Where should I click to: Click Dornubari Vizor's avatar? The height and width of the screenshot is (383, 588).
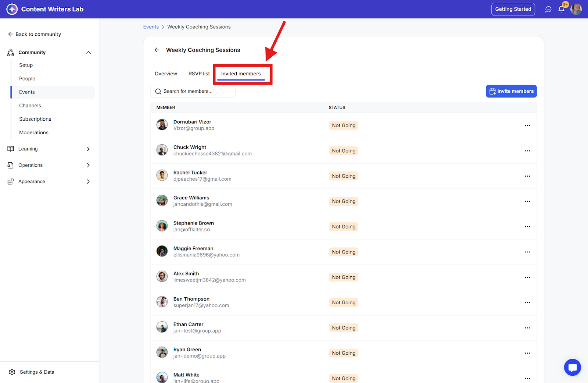click(162, 125)
